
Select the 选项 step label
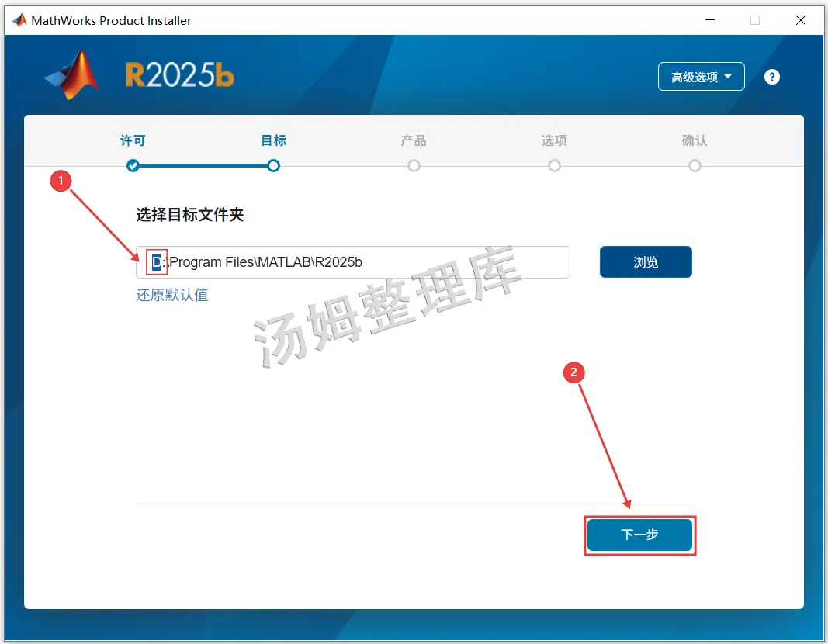tap(554, 140)
